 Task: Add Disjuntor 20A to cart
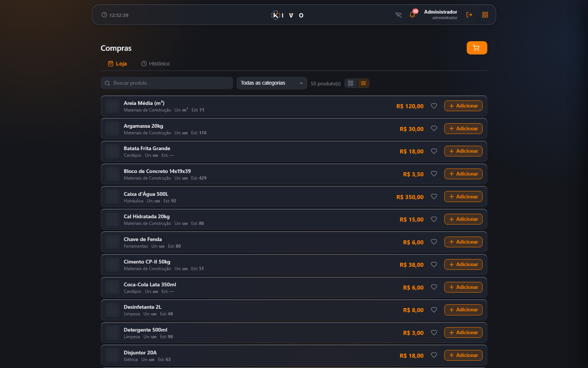[x=463, y=355]
